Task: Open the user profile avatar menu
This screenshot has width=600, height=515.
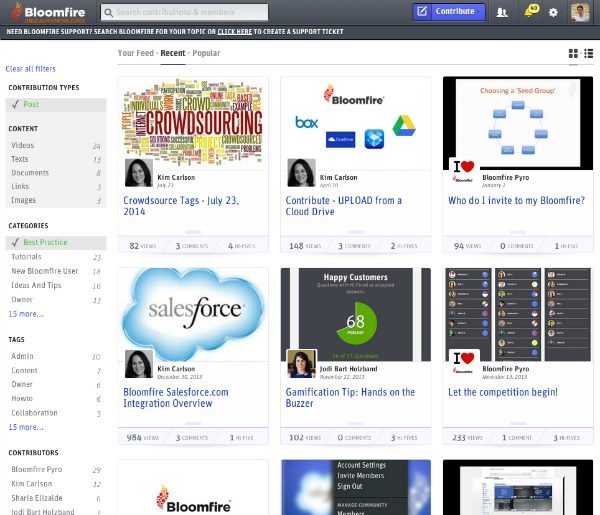Action: coord(580,12)
